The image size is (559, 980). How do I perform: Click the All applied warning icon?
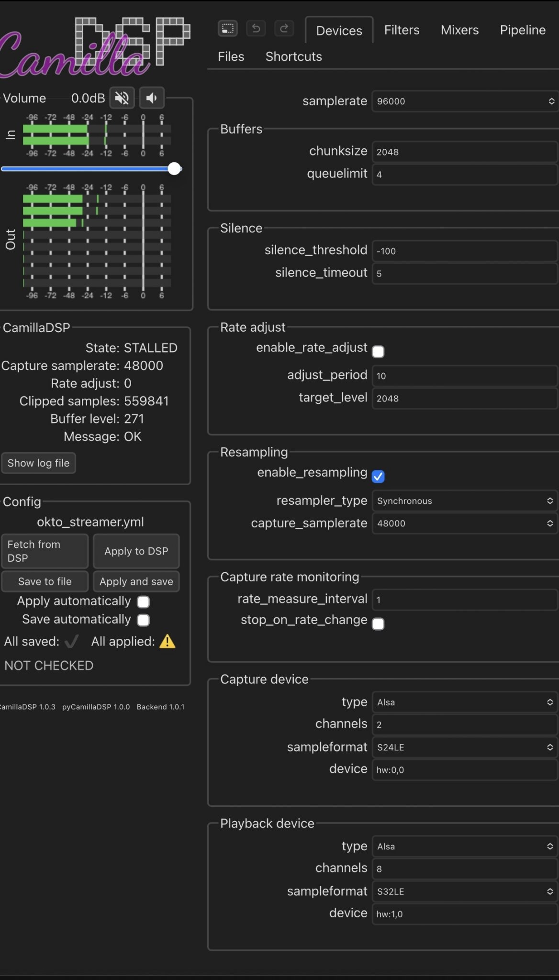click(x=168, y=641)
